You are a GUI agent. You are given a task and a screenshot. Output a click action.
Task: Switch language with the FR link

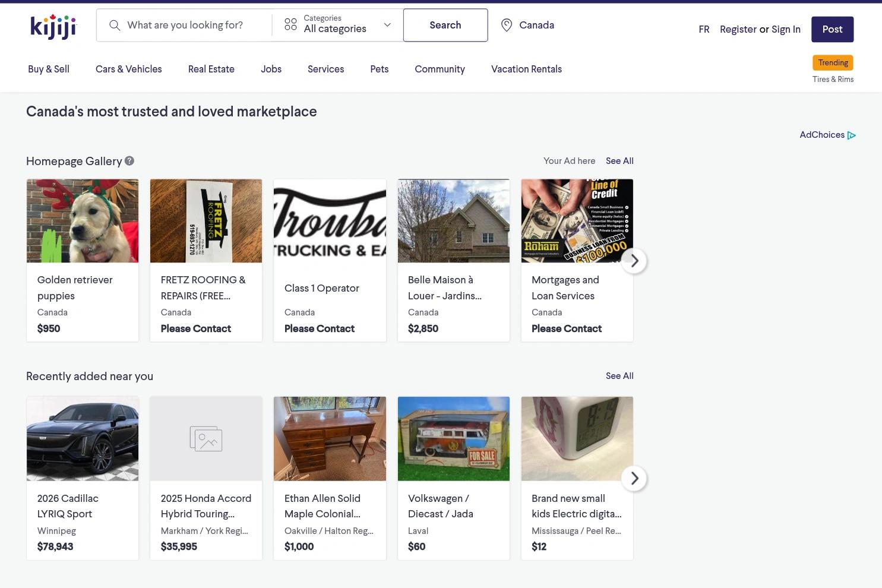click(704, 29)
